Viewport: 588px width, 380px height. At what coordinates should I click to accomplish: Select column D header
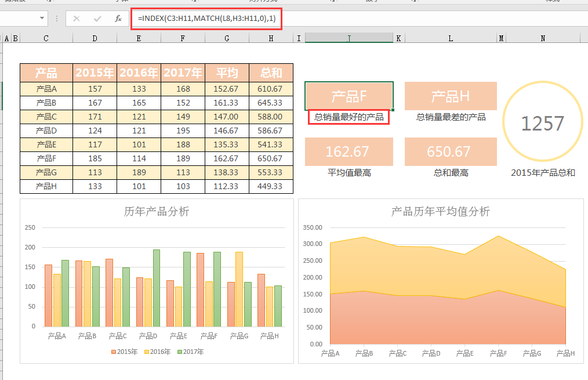pyautogui.click(x=95, y=38)
